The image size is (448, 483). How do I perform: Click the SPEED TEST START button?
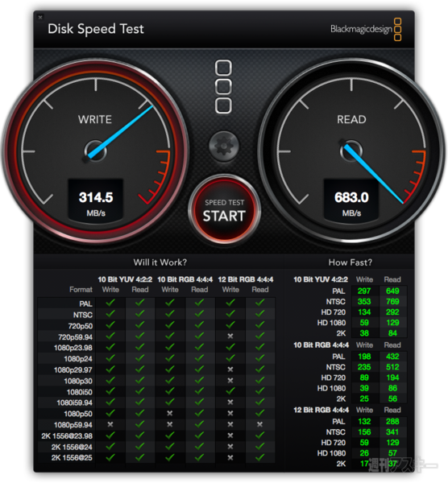[224, 210]
